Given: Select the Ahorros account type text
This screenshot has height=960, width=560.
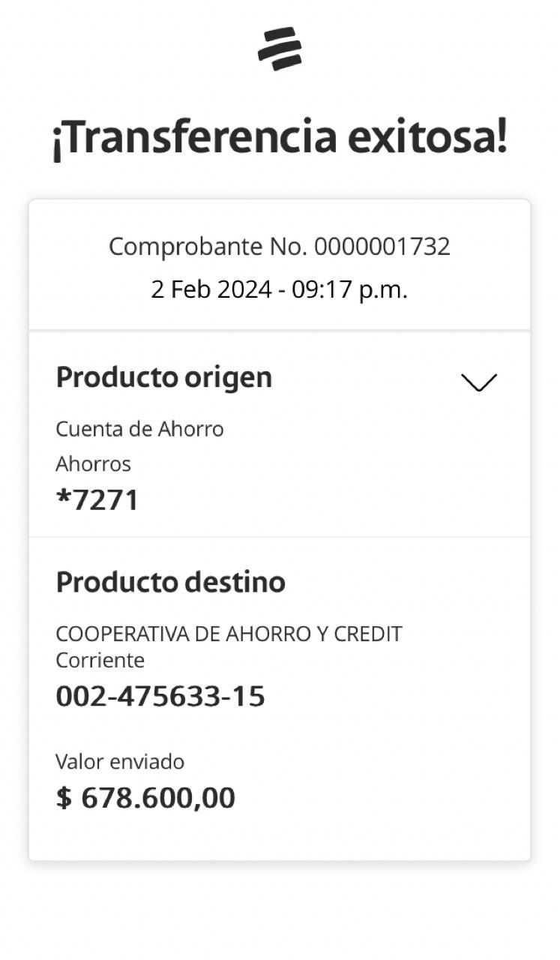Looking at the screenshot, I should click(93, 464).
